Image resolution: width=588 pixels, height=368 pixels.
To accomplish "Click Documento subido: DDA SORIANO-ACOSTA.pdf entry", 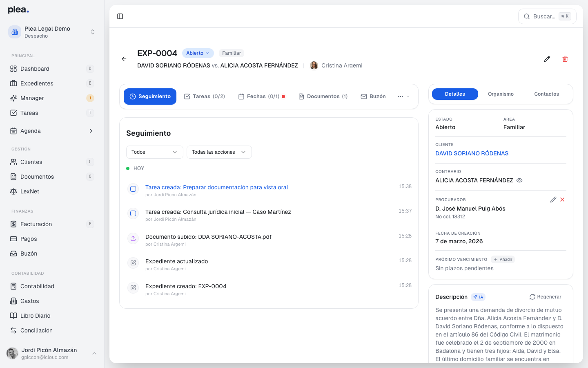I will pos(208,237).
